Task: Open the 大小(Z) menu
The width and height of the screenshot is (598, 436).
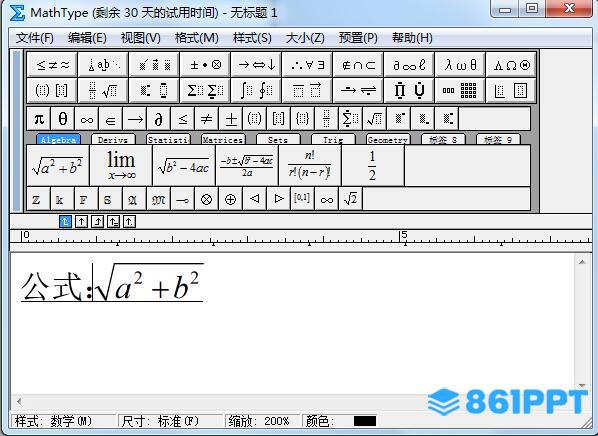Action: pos(305,38)
